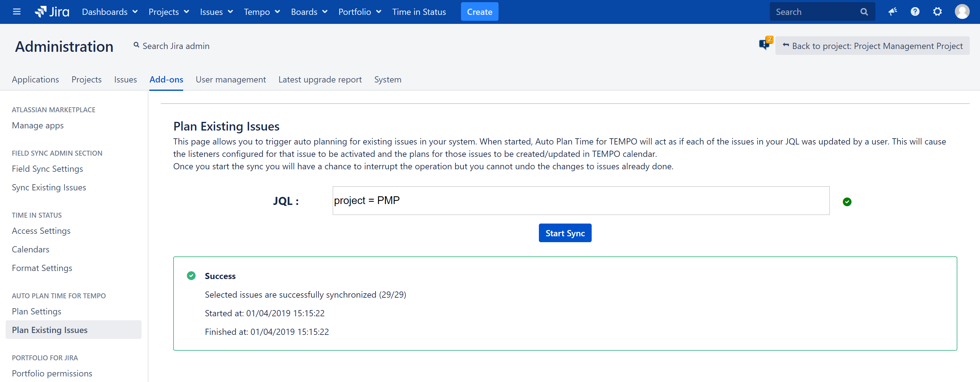Open the settings gear icon

(x=937, y=12)
